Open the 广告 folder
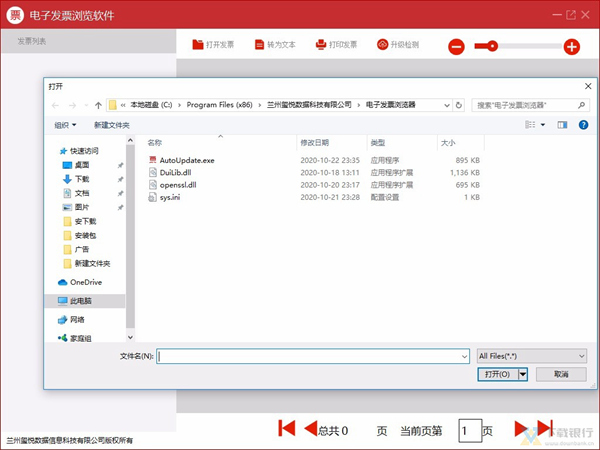This screenshot has width=600, height=450. pos(82,249)
